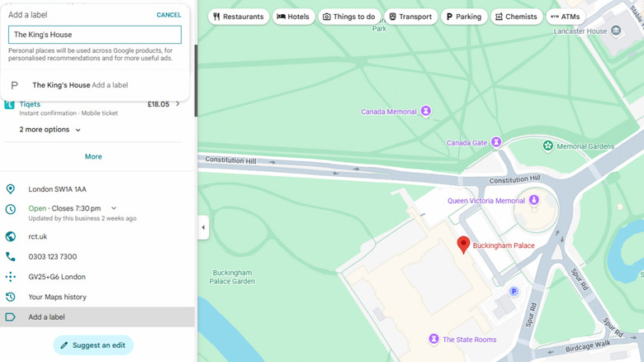Screen dimensions: 644x362
Task: Open the Transport category chip
Action: (410, 17)
